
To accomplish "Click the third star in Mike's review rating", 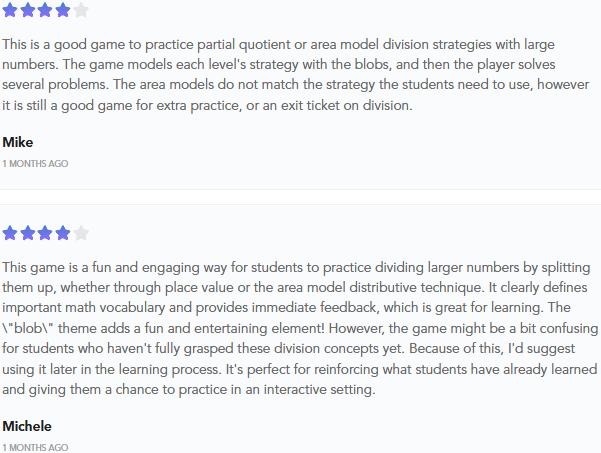I will pyautogui.click(x=45, y=10).
